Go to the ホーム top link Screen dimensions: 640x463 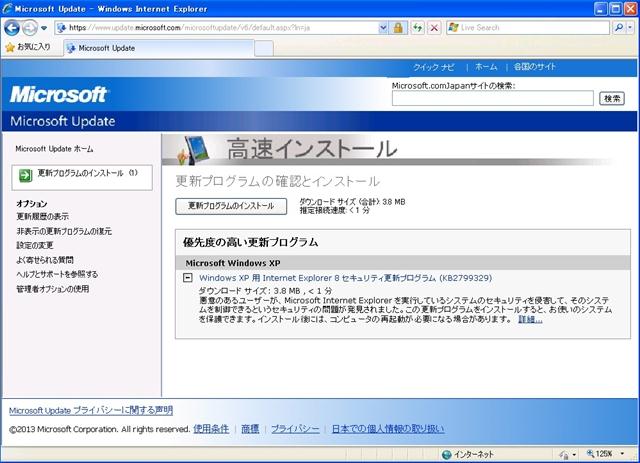click(486, 67)
